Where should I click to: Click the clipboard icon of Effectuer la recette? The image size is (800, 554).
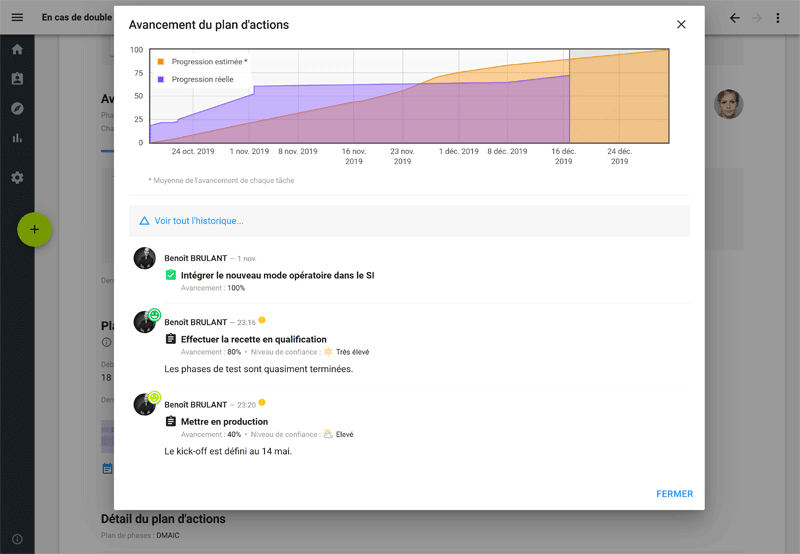pyautogui.click(x=171, y=339)
